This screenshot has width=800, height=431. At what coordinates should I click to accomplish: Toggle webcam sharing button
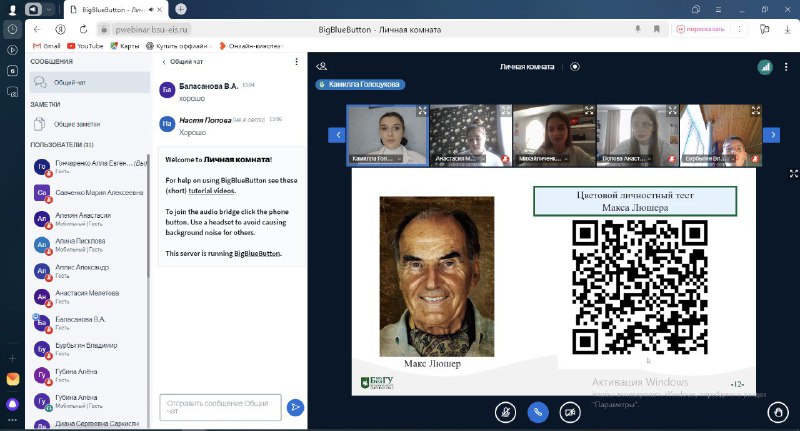click(x=570, y=412)
